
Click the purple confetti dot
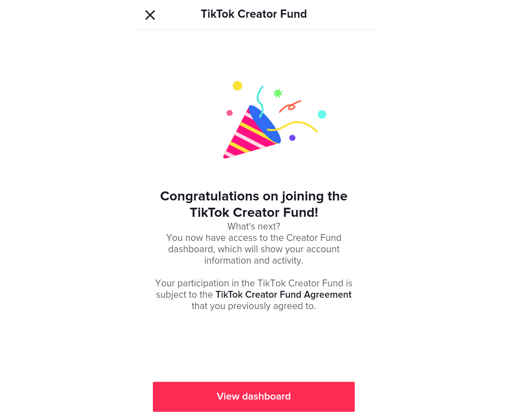[292, 138]
